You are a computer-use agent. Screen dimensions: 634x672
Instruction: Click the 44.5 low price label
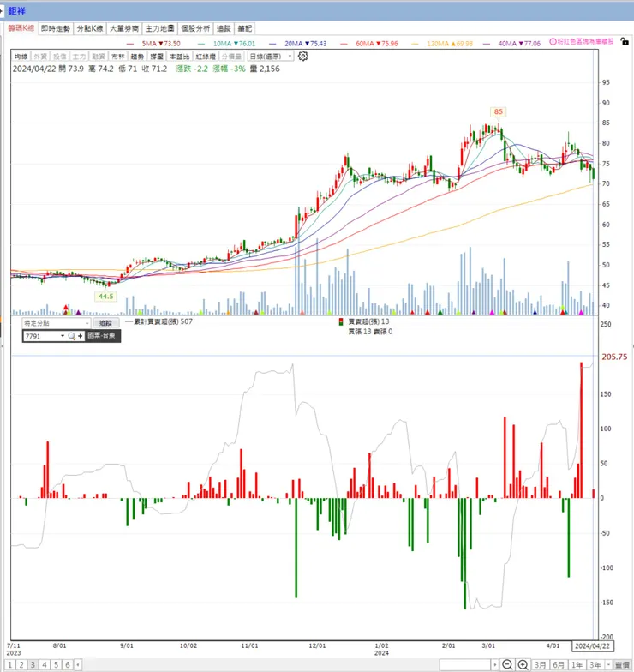[x=105, y=297]
